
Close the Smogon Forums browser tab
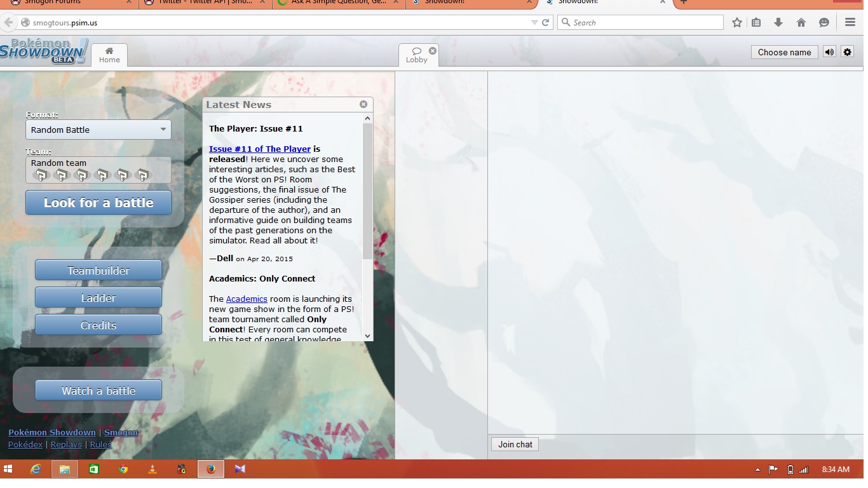pyautogui.click(x=129, y=3)
